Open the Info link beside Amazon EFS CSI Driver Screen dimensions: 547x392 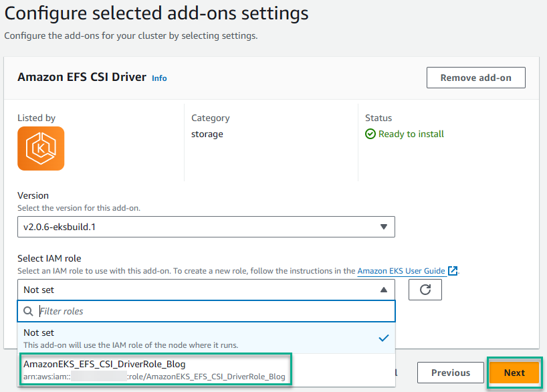(159, 78)
